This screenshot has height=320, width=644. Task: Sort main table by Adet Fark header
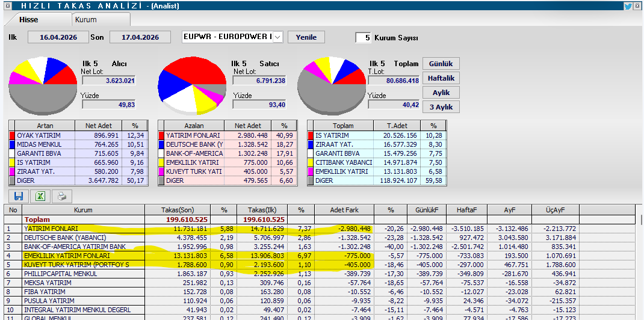(344, 210)
